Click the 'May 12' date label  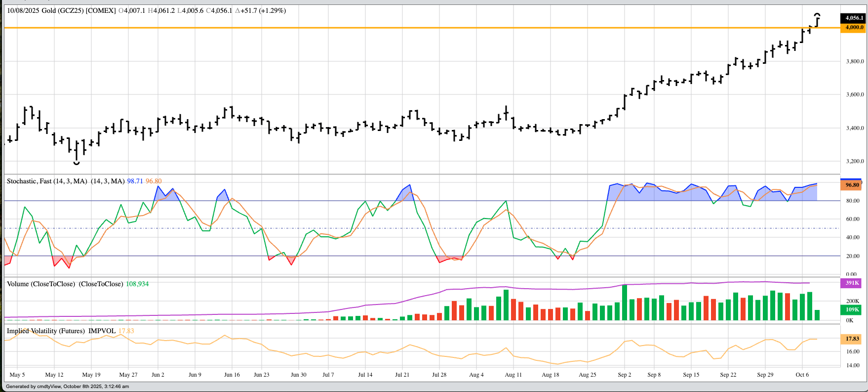point(54,375)
